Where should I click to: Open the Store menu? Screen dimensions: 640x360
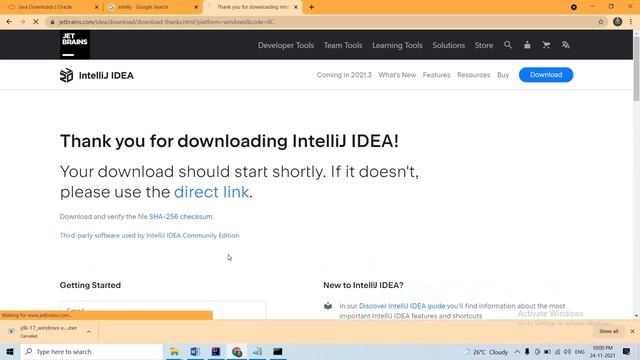point(484,45)
